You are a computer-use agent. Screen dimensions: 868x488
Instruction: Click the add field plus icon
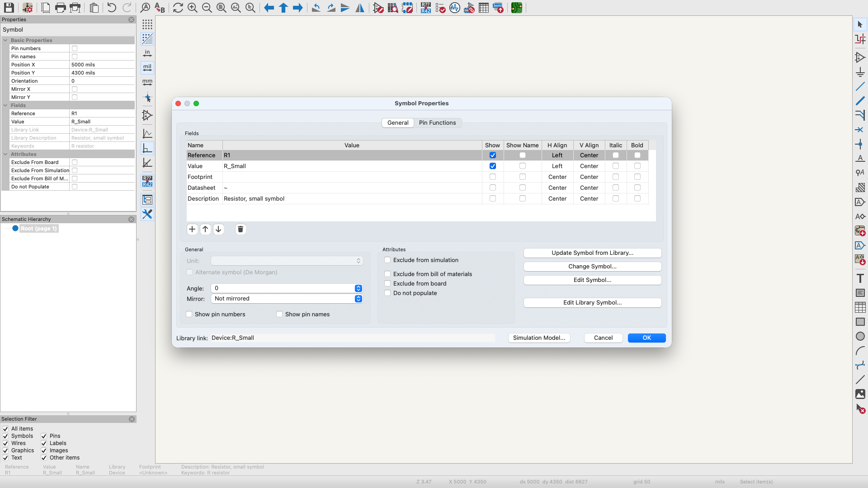192,229
